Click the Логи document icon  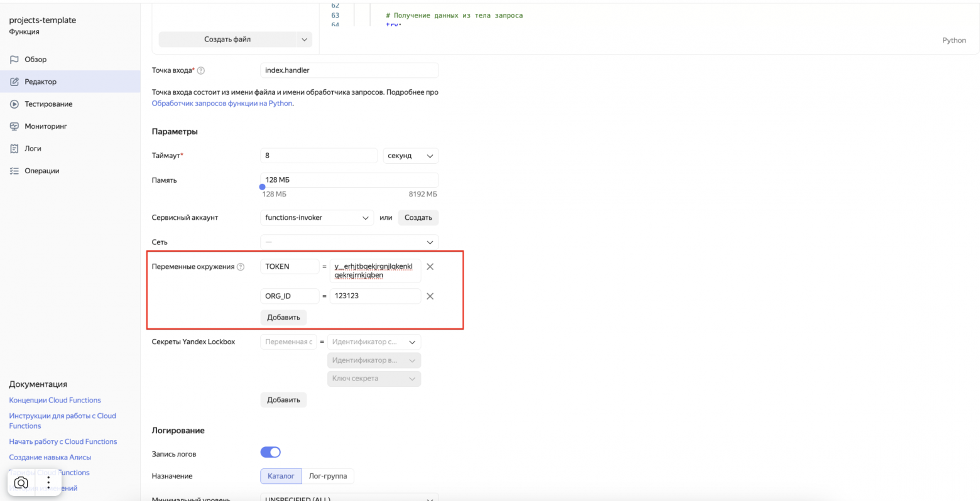coord(14,149)
